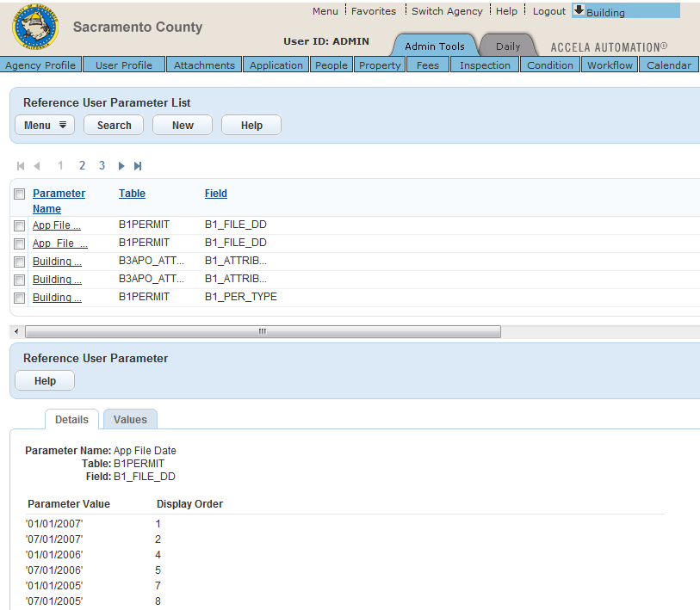
Task: Select checkbox for B1_PER_TYPE row
Action: point(19,298)
